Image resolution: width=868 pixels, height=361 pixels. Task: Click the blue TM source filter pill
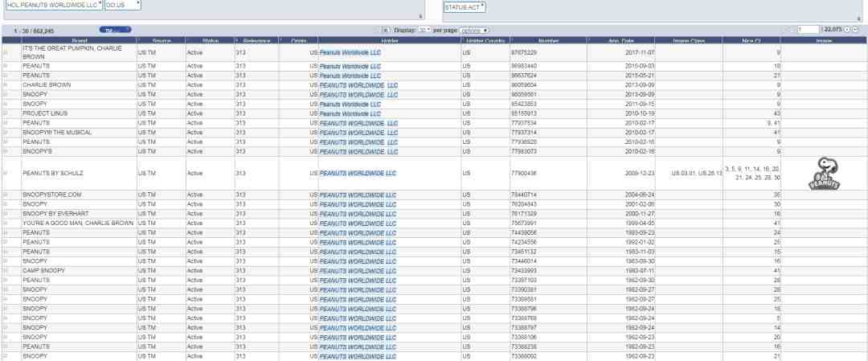click(x=115, y=30)
